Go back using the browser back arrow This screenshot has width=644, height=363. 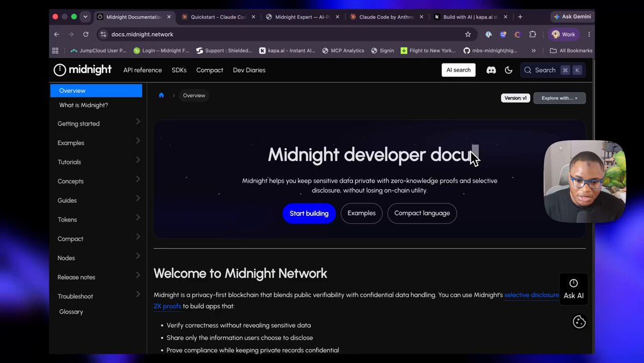point(57,34)
